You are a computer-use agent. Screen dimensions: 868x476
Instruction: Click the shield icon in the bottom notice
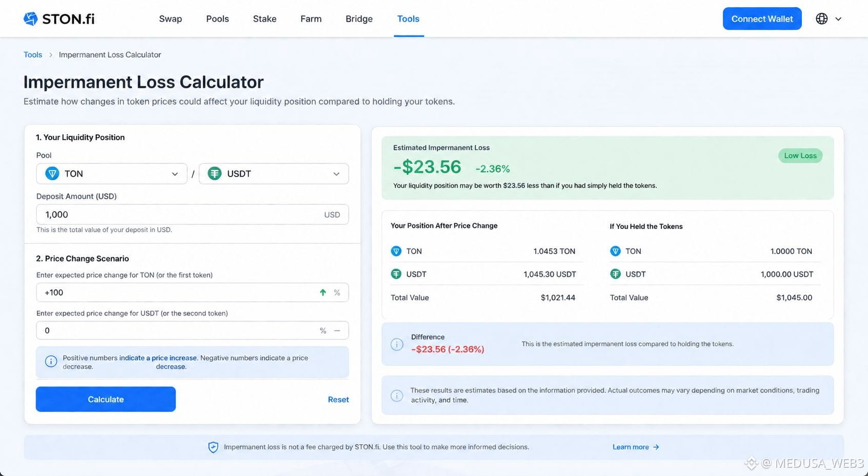(213, 447)
